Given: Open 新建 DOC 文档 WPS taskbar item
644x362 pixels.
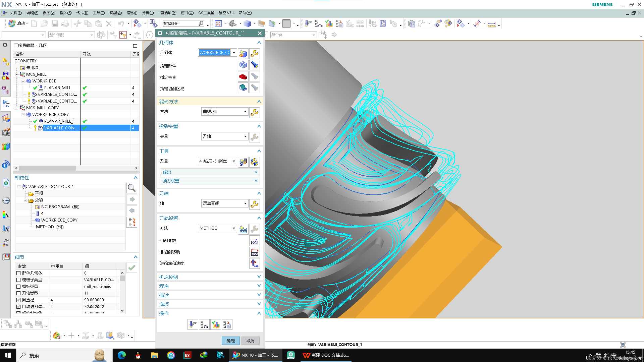Looking at the screenshot, I should click(x=326, y=355).
